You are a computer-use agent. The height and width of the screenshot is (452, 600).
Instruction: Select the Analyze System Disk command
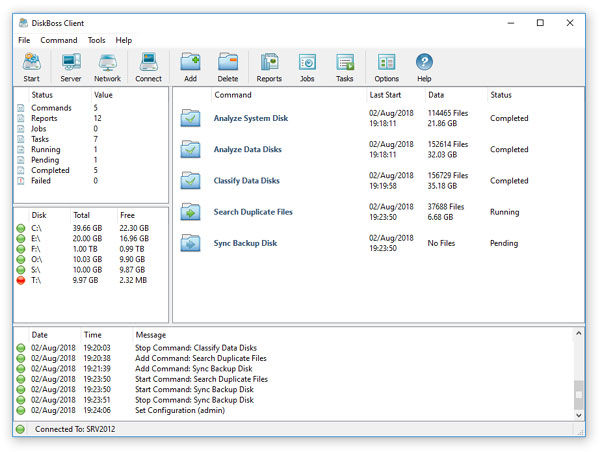(x=251, y=118)
